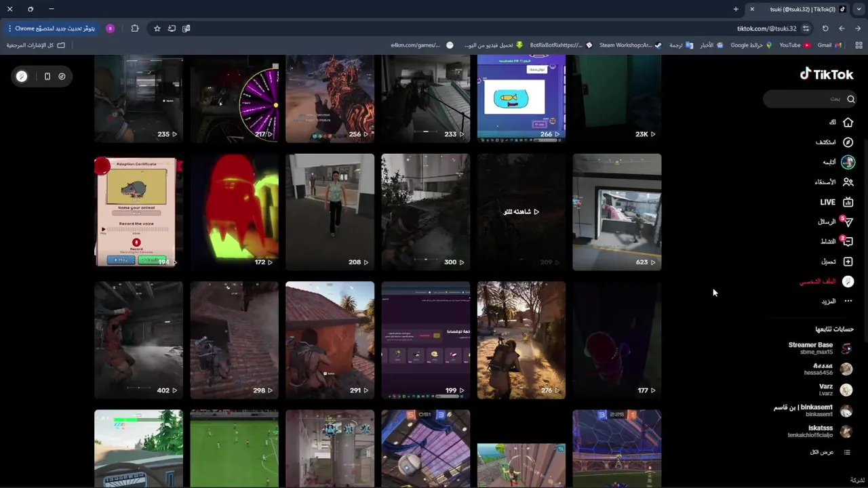Click the translate page icon in address bar

pos(186,28)
